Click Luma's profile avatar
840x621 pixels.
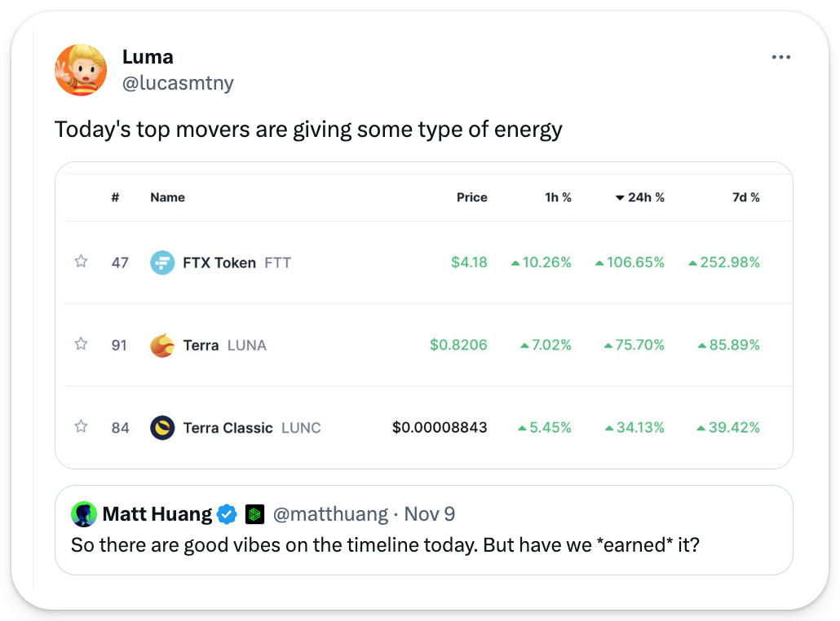point(81,70)
